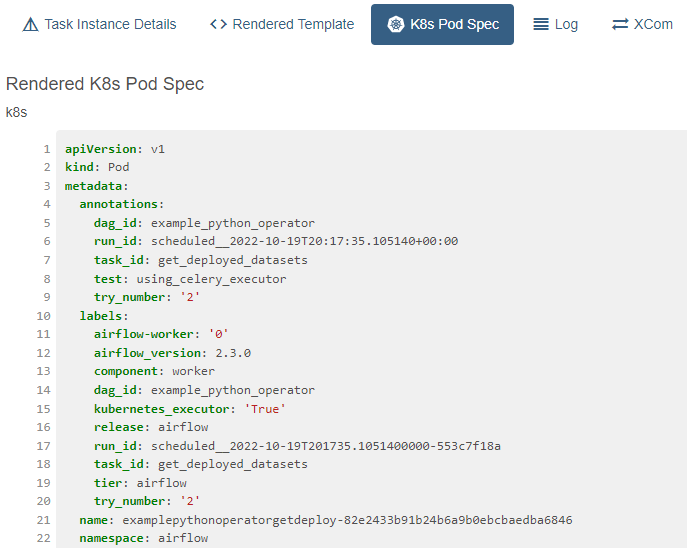This screenshot has width=687, height=548.
Task: Click the airflow_version value 2.3.0
Action: coord(233,353)
